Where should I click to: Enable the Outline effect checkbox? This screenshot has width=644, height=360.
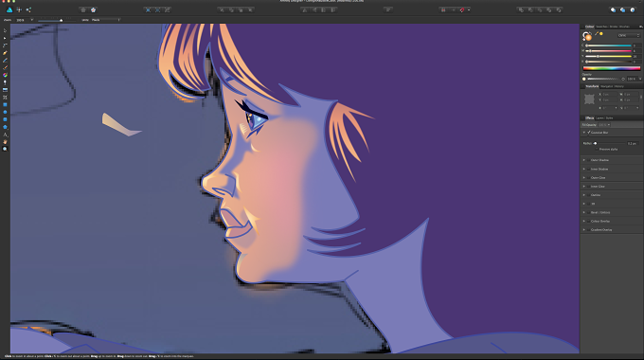click(588, 195)
